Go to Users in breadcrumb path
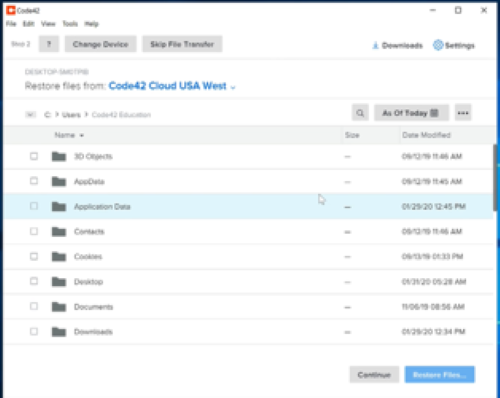The image size is (500, 398). click(x=71, y=115)
